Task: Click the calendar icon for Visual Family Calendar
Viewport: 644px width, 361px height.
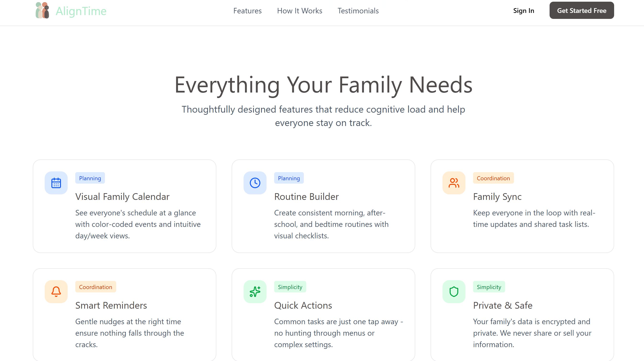Action: coord(56,183)
